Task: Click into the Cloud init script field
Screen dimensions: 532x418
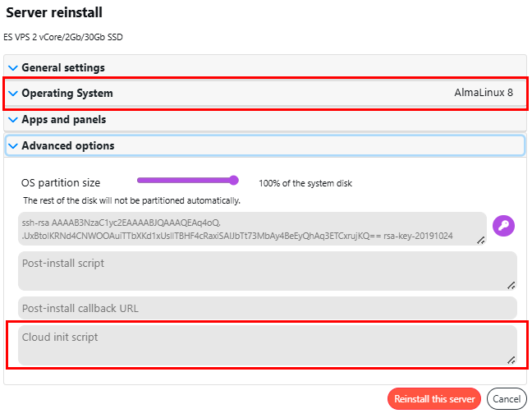Action: tap(263, 345)
